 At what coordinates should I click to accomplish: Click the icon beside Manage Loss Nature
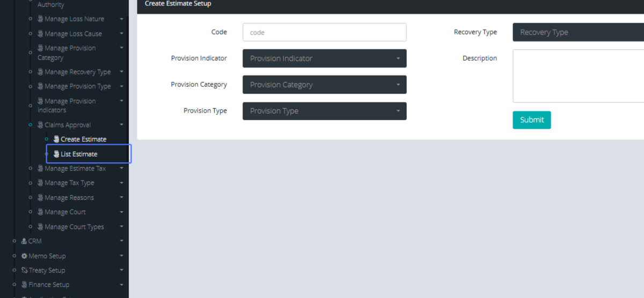tap(40, 19)
